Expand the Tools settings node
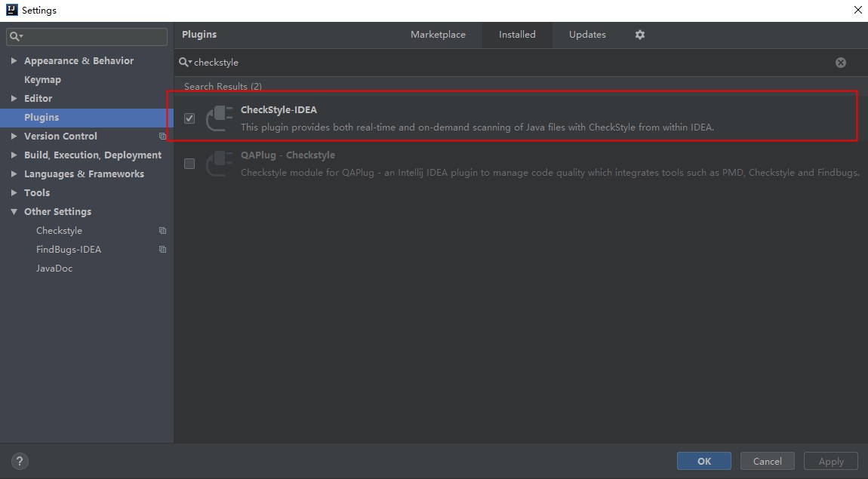 coord(14,193)
